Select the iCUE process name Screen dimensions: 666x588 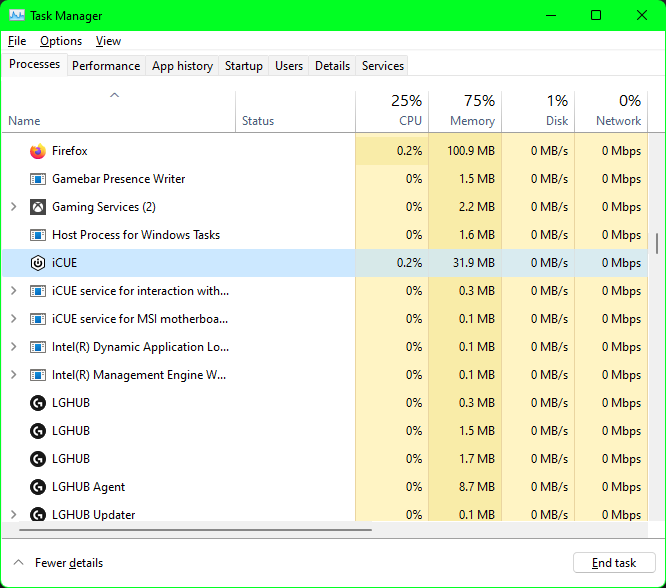pyautogui.click(x=65, y=263)
